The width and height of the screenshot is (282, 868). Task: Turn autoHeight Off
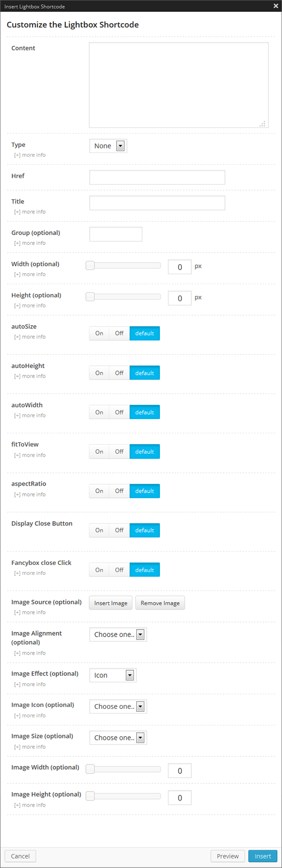click(119, 372)
